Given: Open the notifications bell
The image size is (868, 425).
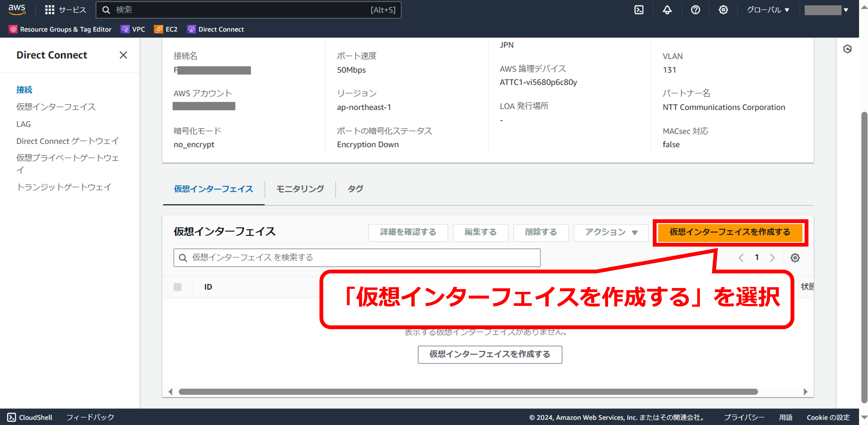Looking at the screenshot, I should [667, 10].
